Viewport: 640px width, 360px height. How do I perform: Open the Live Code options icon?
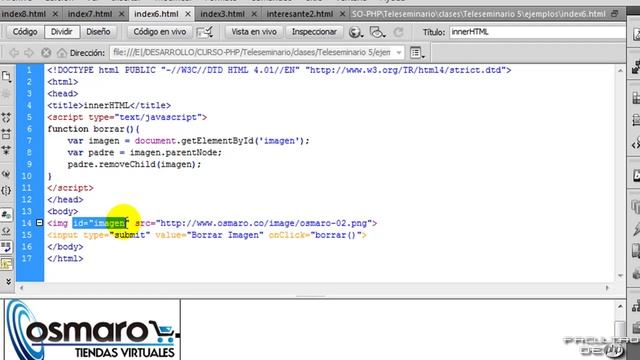tap(204, 32)
